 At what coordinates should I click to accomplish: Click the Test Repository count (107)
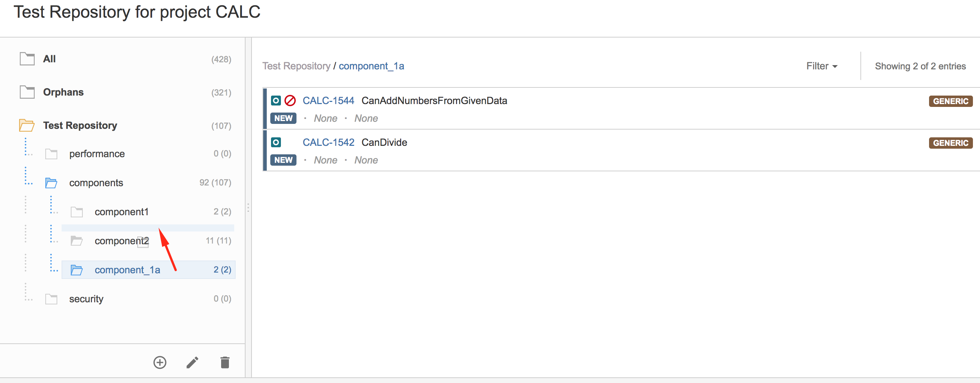tap(221, 126)
